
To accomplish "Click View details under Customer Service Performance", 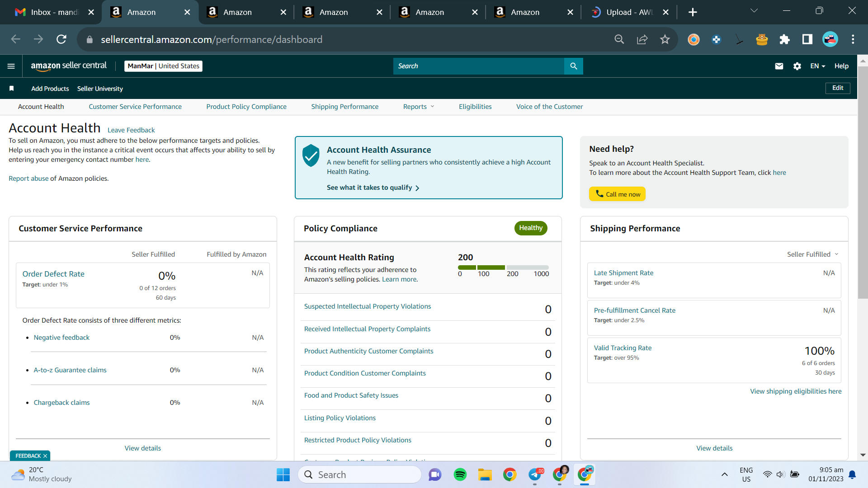I will click(x=143, y=448).
